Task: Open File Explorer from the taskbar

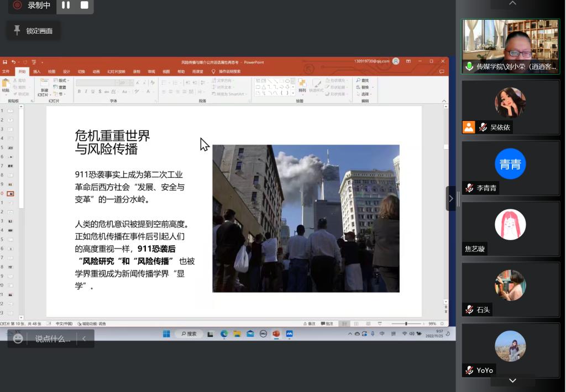Action: coord(237,334)
